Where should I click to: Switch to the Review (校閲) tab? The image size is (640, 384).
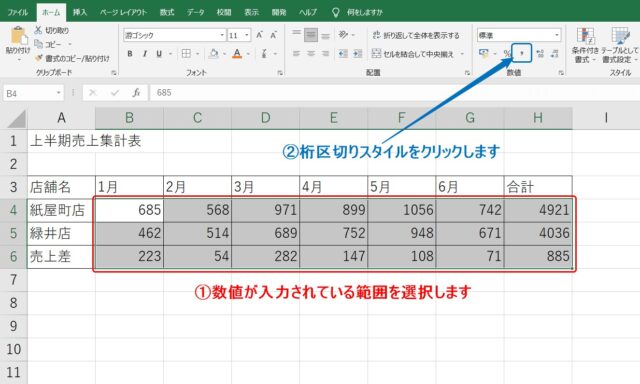click(224, 12)
